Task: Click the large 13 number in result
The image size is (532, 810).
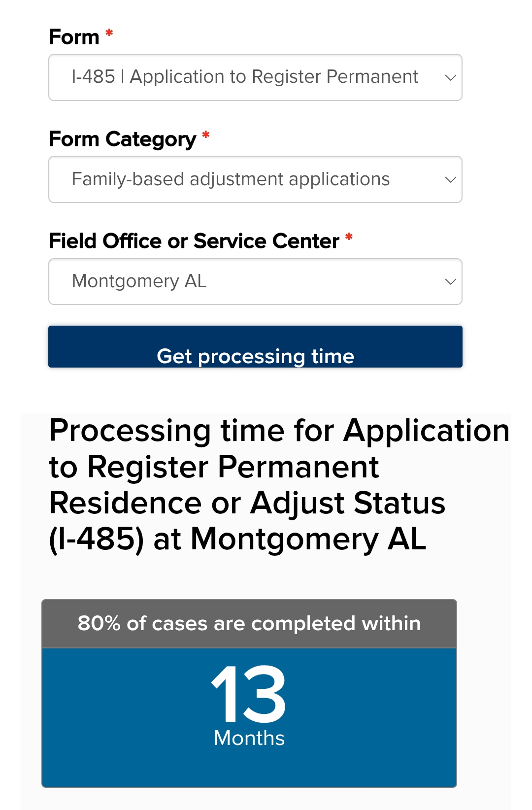Action: pyautogui.click(x=249, y=694)
